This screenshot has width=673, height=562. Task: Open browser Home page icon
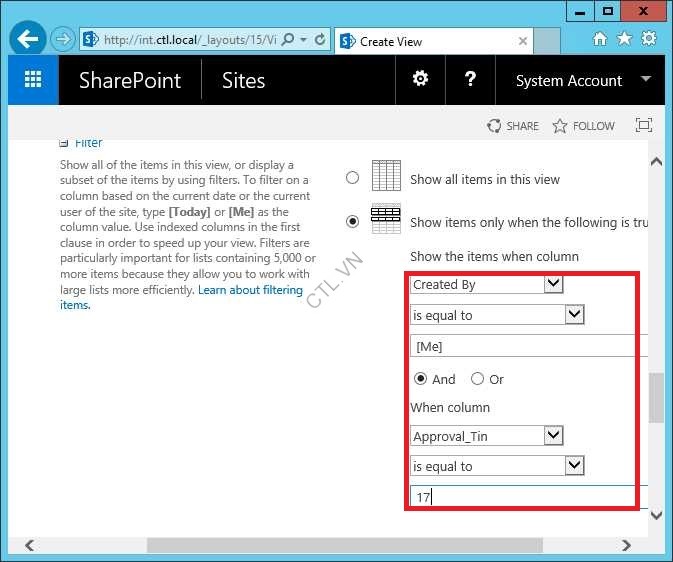click(600, 40)
